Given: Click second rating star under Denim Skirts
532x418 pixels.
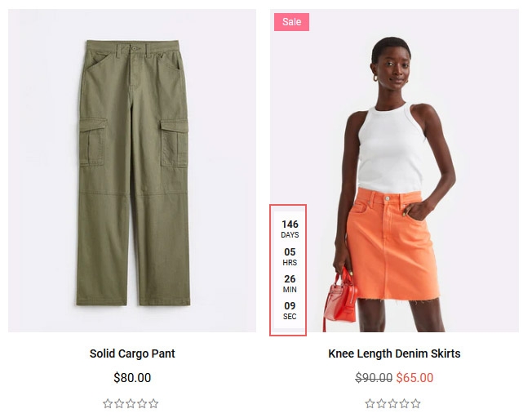Looking at the screenshot, I should click(381, 403).
